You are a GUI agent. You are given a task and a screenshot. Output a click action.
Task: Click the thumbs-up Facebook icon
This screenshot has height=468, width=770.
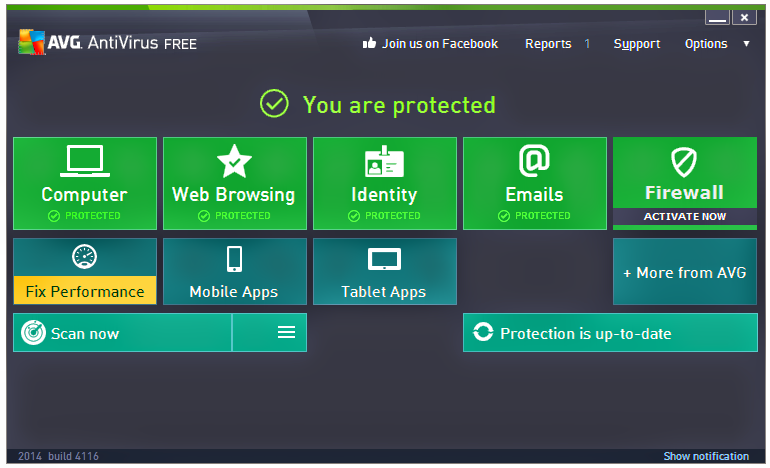click(369, 43)
